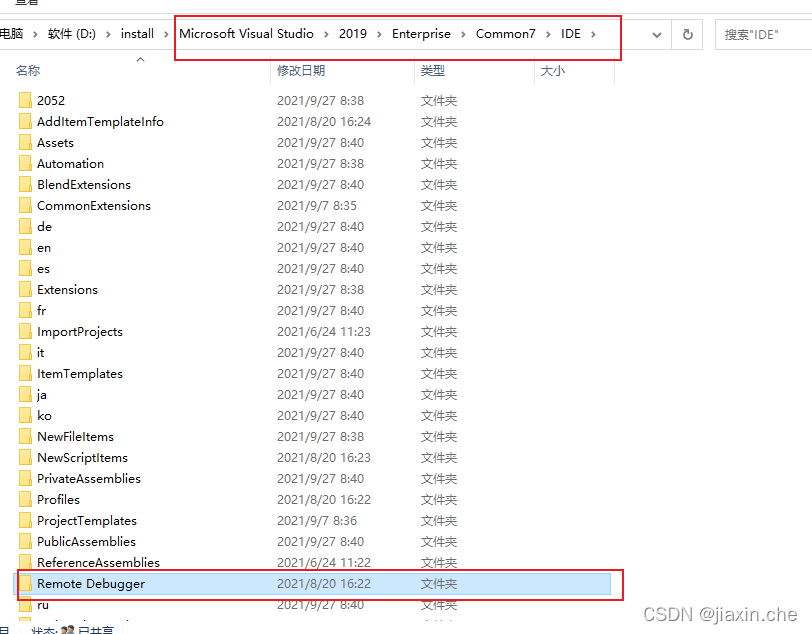
Task: Click the ko folder icon
Action: 25,415
